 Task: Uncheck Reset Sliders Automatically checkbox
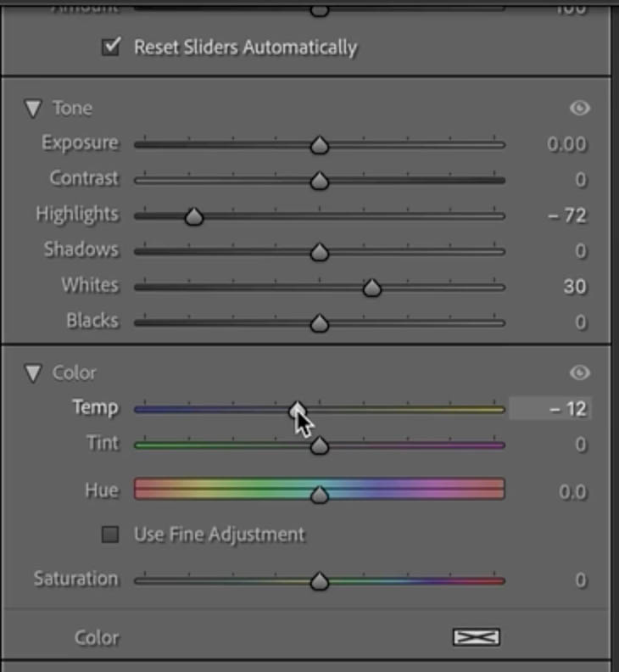click(111, 47)
